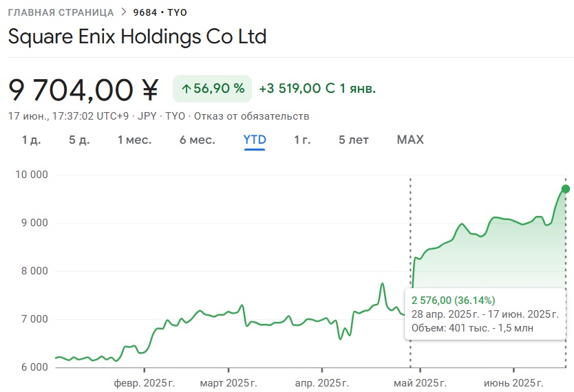This screenshot has height=392, width=574.
Task: View the 5 лет chart range
Action: click(x=354, y=140)
